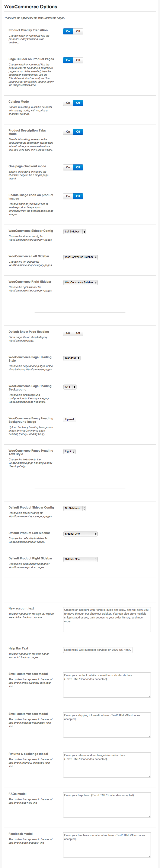Set Default Show Page Heading to Off
This screenshot has width=160, height=868.
pyautogui.click(x=78, y=333)
